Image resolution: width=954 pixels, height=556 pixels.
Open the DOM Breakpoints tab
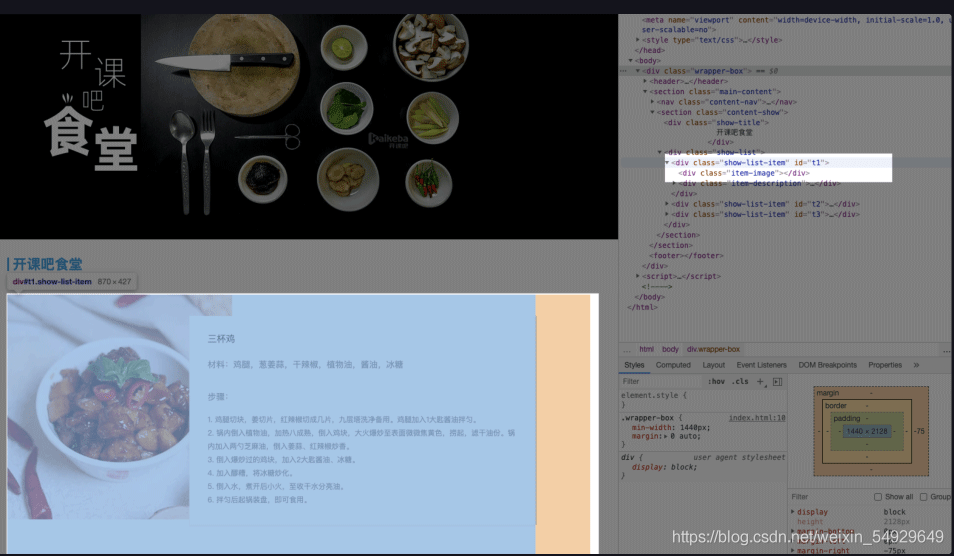(827, 365)
